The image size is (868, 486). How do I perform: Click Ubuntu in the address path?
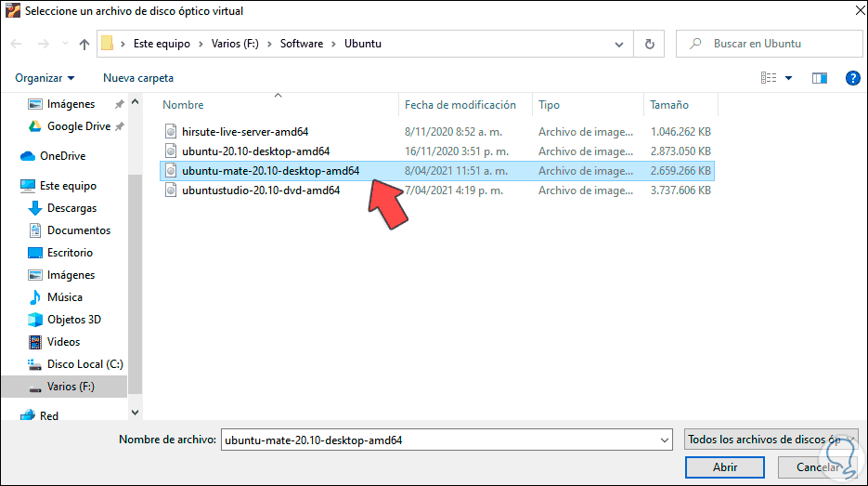[363, 44]
